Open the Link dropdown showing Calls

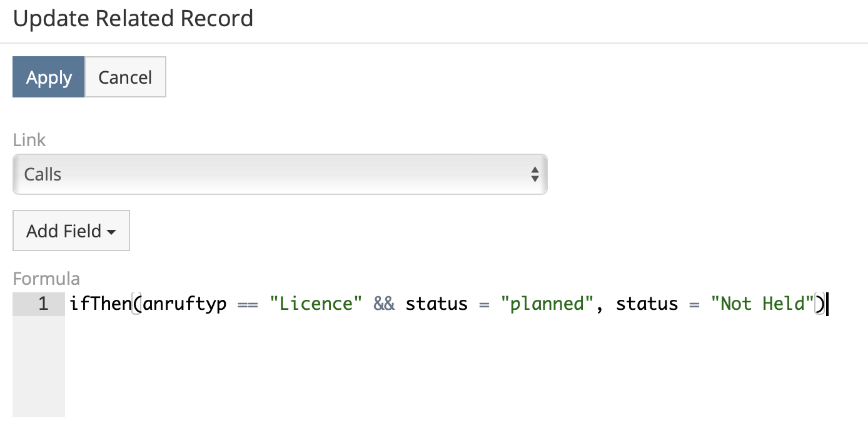point(280,174)
